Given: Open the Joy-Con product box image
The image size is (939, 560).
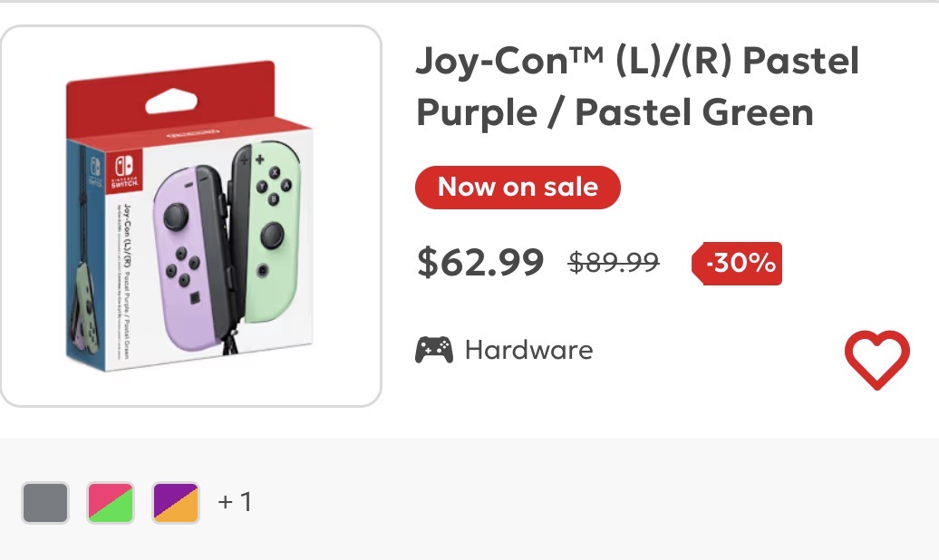Looking at the screenshot, I should [x=190, y=217].
